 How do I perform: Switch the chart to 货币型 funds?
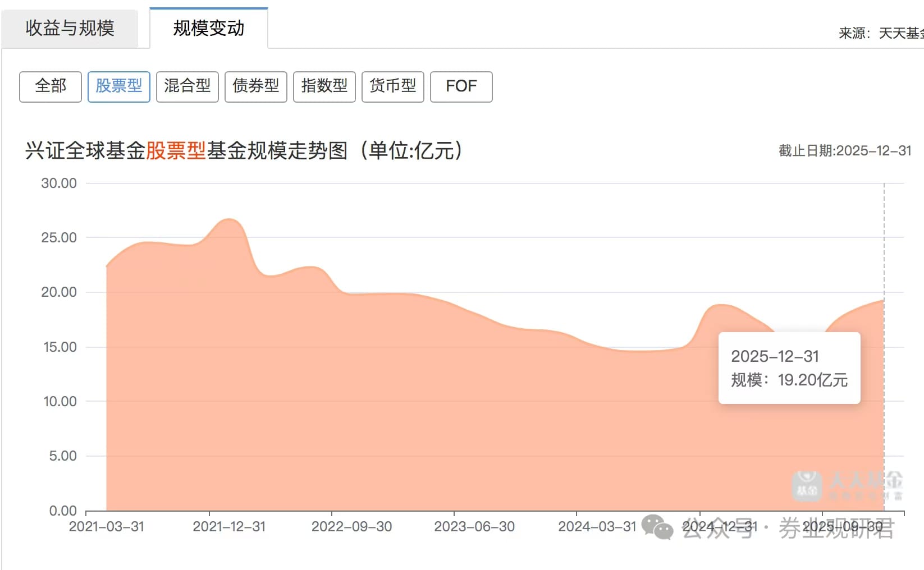(x=393, y=86)
